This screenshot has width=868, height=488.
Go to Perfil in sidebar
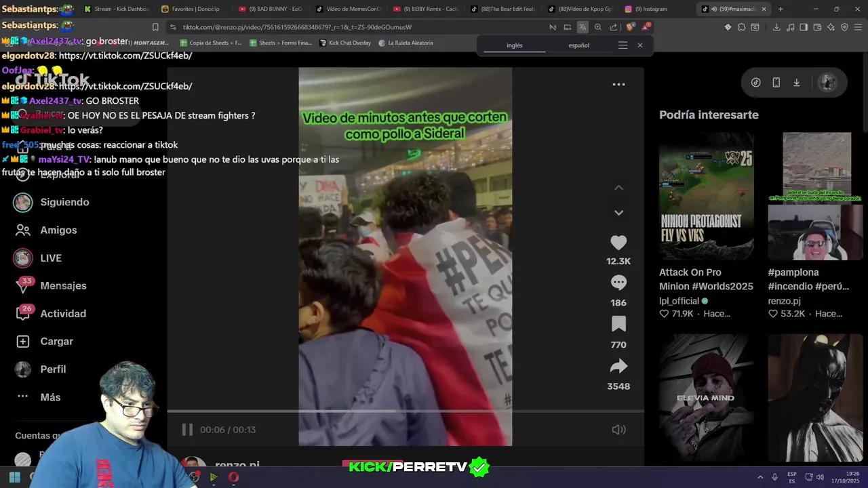point(53,369)
